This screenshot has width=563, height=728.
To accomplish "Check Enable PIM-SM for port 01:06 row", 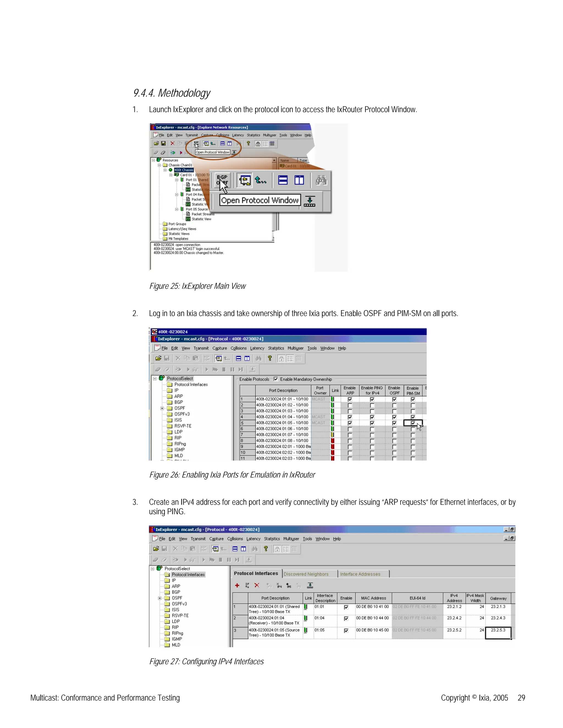I will (x=413, y=429).
